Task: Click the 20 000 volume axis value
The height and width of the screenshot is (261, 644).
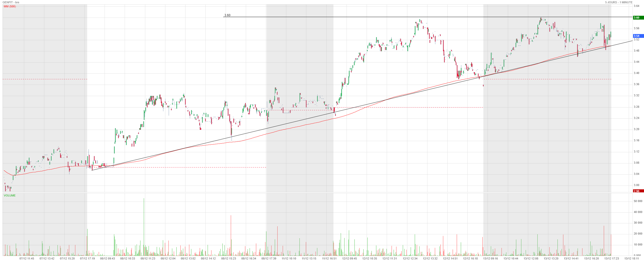Action: [x=638, y=234]
